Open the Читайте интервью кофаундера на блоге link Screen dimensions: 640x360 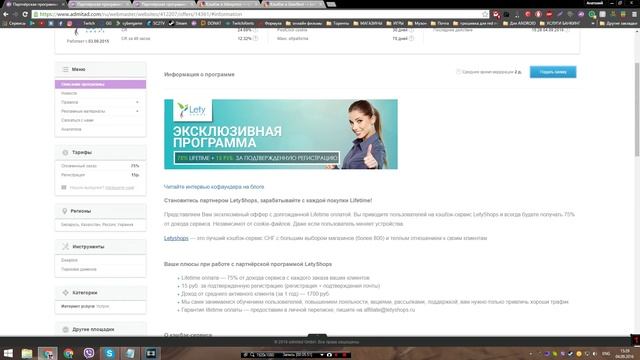pos(214,187)
